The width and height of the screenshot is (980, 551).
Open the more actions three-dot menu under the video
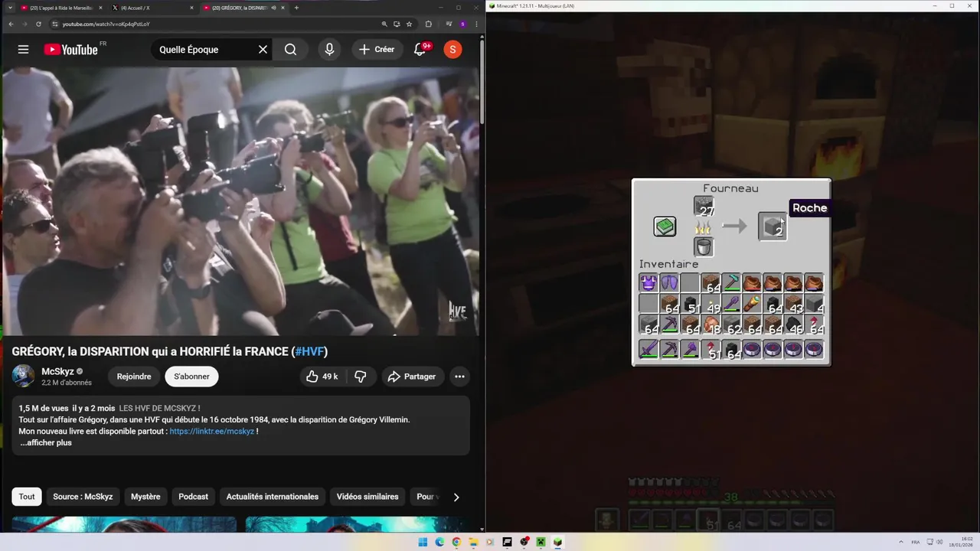pos(459,377)
